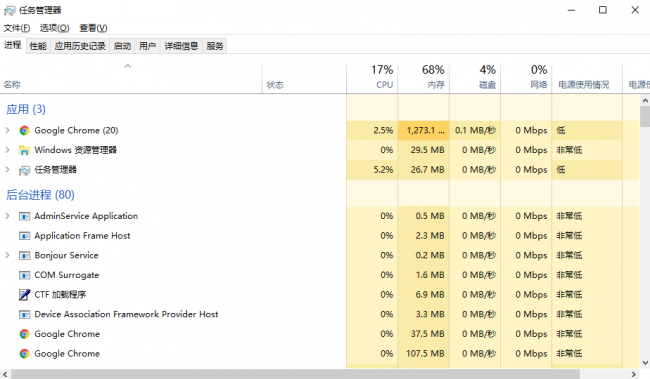Click the horizontal scrollbar thumb
Image resolution: width=650 pixels, height=379 pixels.
tap(295, 374)
